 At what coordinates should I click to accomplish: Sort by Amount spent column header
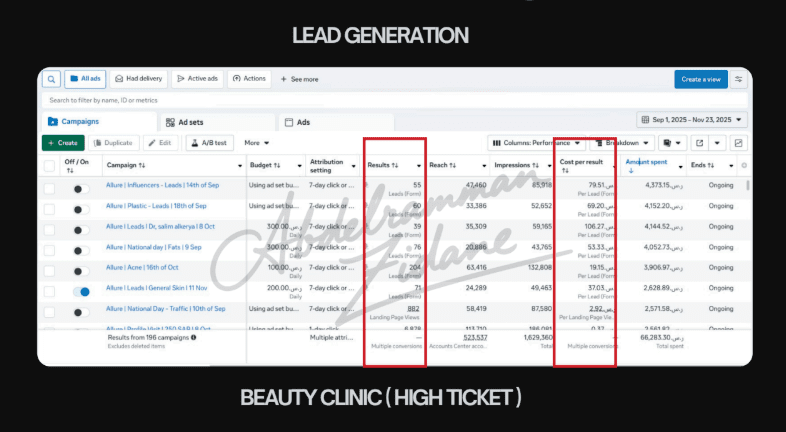click(646, 162)
